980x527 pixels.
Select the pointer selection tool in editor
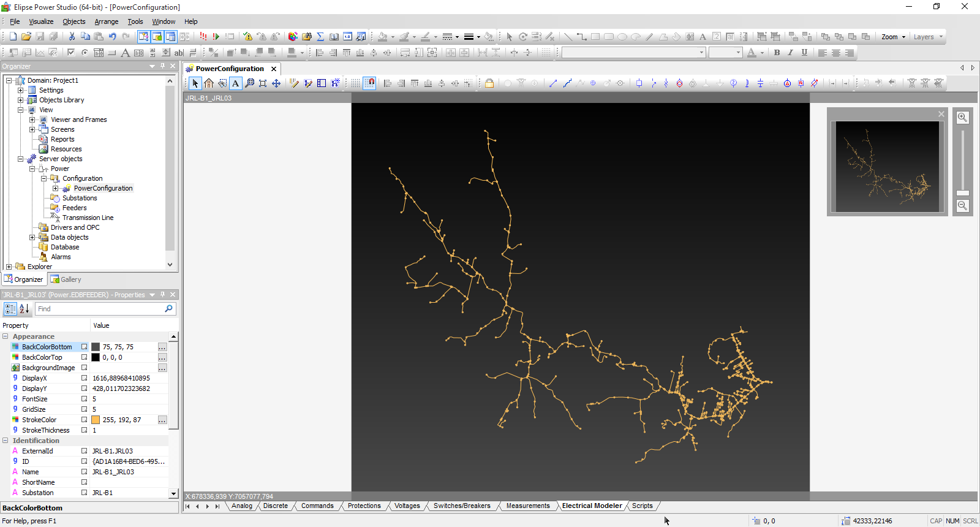pyautogui.click(x=195, y=83)
